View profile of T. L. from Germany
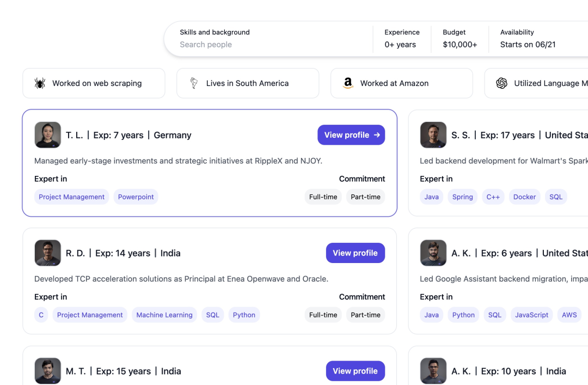The width and height of the screenshot is (588, 385). [351, 135]
